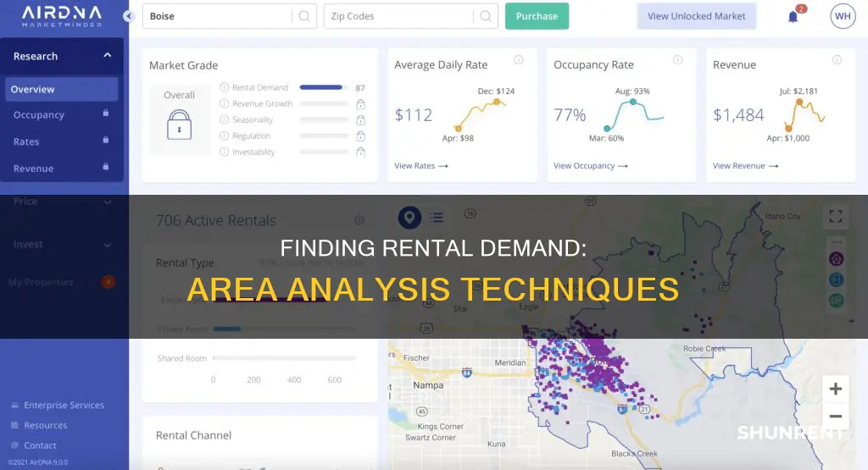This screenshot has width=868, height=470.
Task: Click the info icon beside Investability
Action: [224, 152]
